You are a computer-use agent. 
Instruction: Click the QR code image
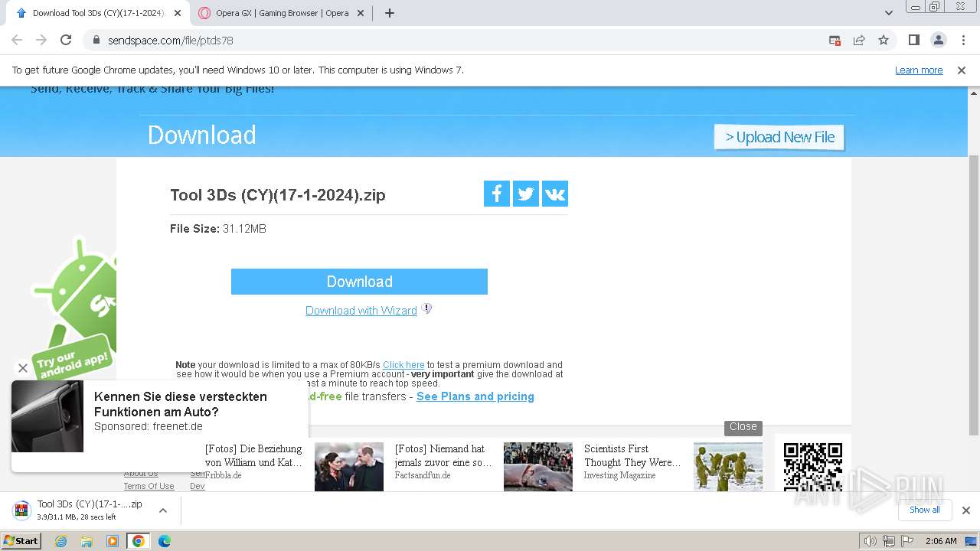pos(813,467)
